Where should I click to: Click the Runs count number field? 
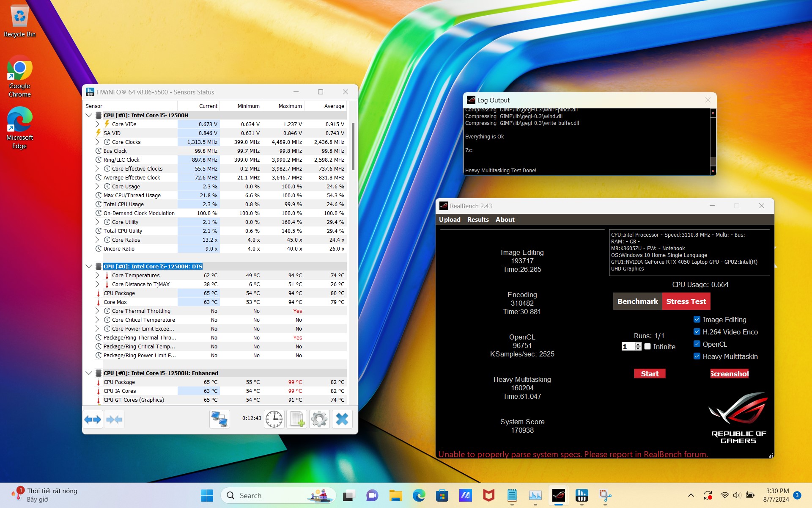tap(628, 347)
